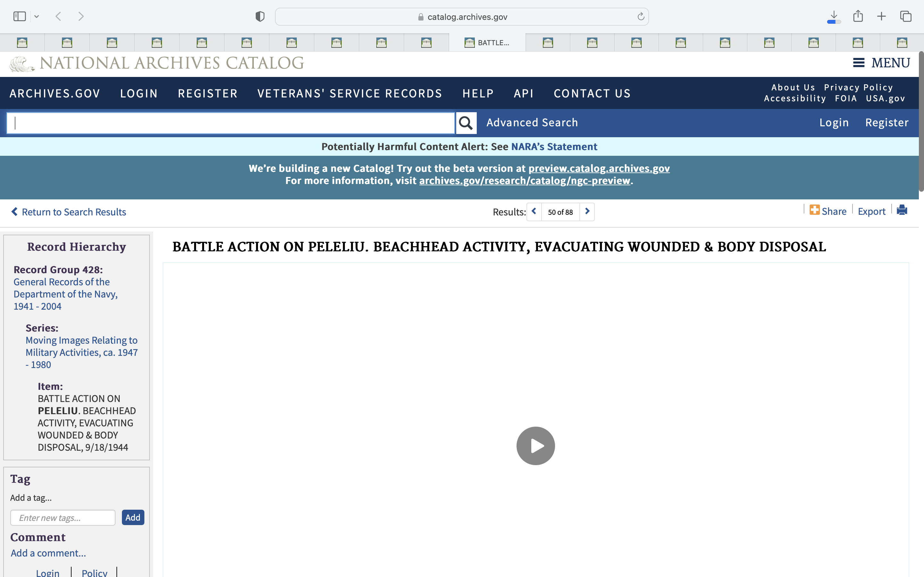Go to the next search result
Viewport: 924px width, 577px height.
(x=587, y=212)
